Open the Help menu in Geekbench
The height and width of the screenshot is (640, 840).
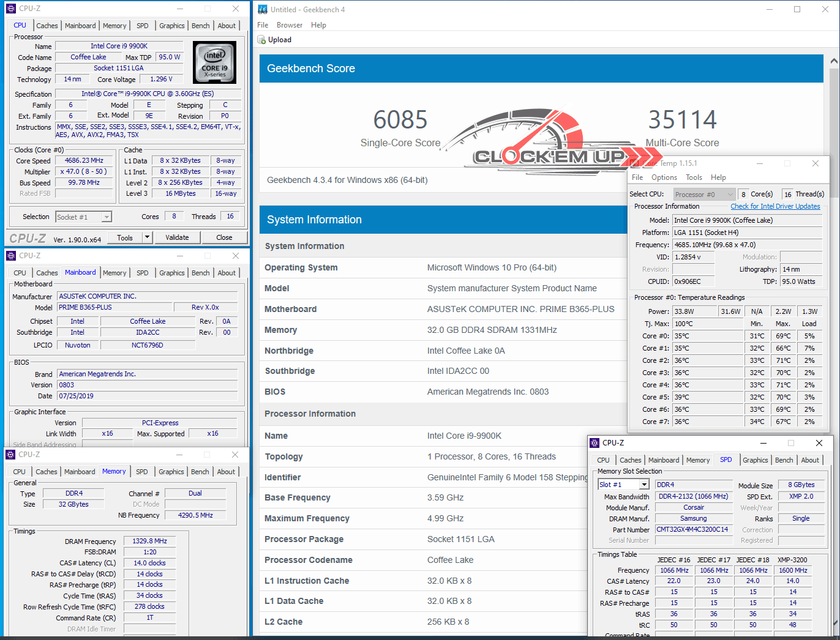tap(318, 25)
